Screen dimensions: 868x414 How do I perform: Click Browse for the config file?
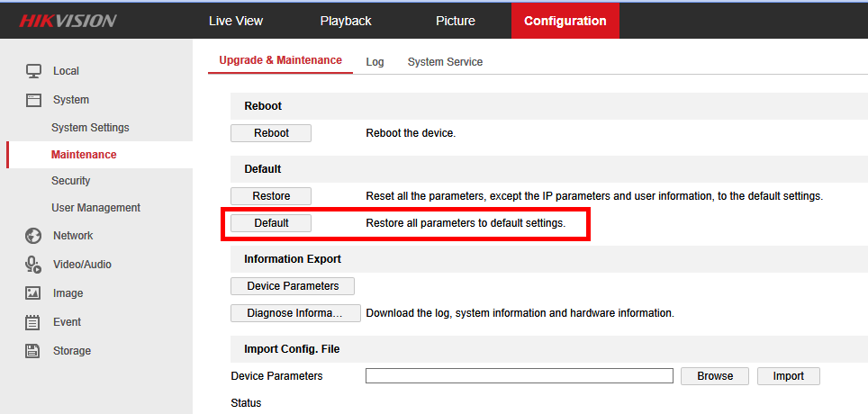715,376
